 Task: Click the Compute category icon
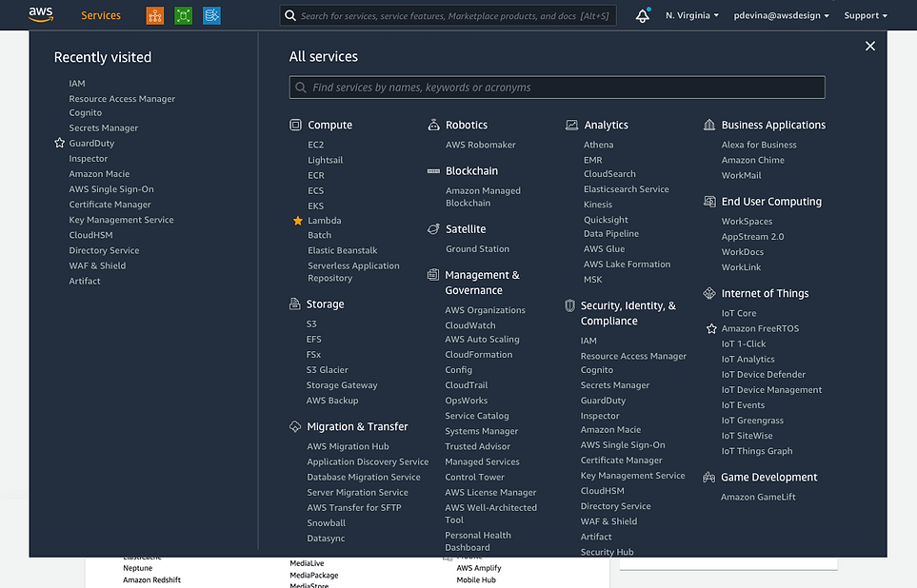(295, 125)
